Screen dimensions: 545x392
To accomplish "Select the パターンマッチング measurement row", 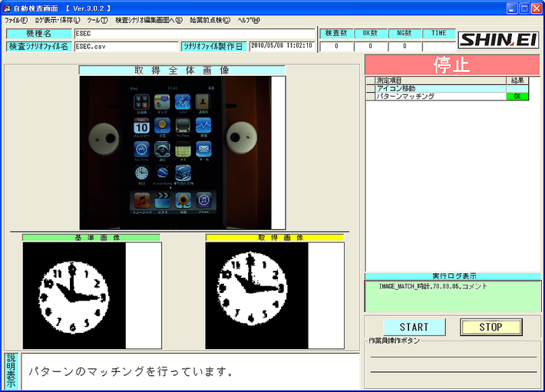I will coord(447,96).
